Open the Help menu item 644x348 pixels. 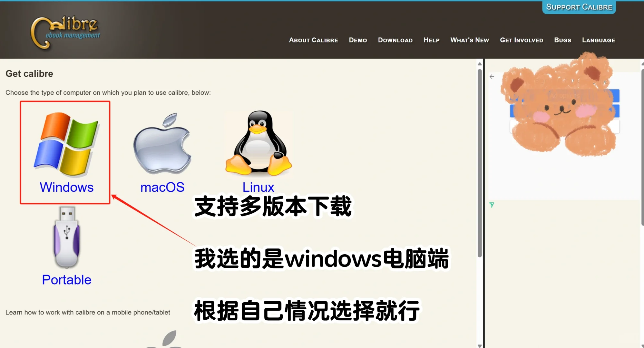431,40
